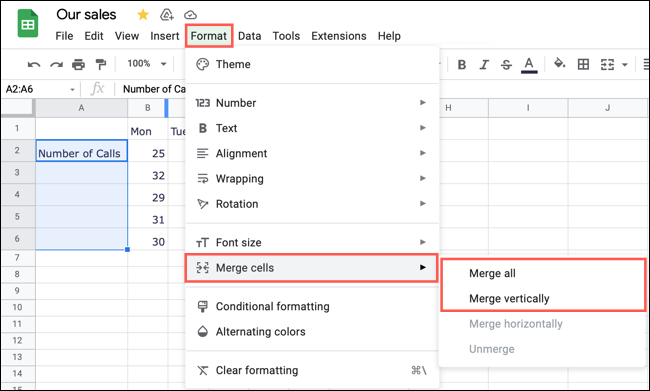
Task: Expand the Wrapping submenu
Action: pos(312,179)
